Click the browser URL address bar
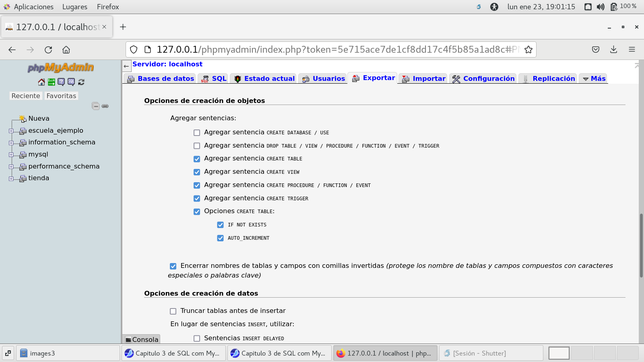644x362 pixels. point(334,49)
